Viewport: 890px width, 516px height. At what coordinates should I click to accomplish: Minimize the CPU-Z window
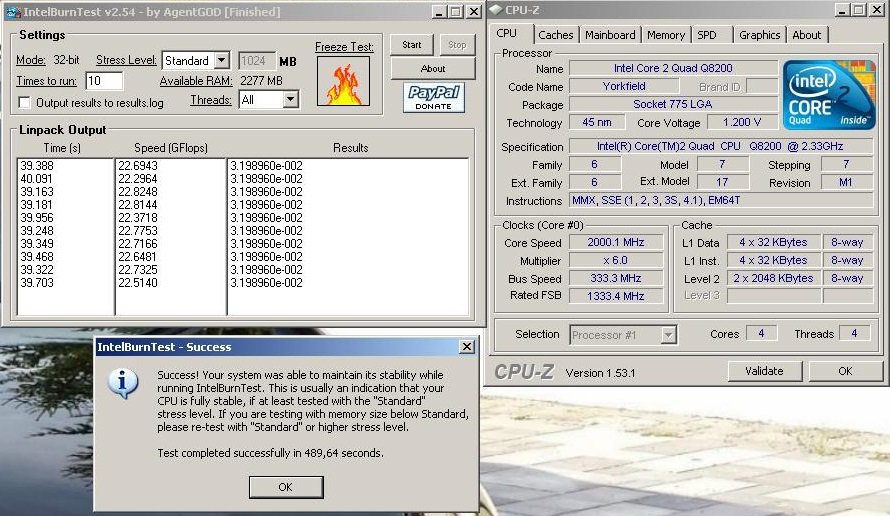842,10
